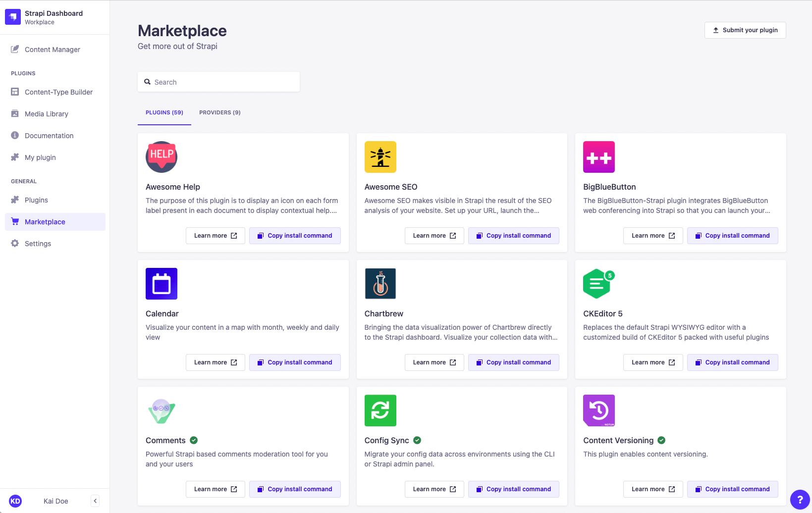Copy install command for Config Sync

[514, 489]
